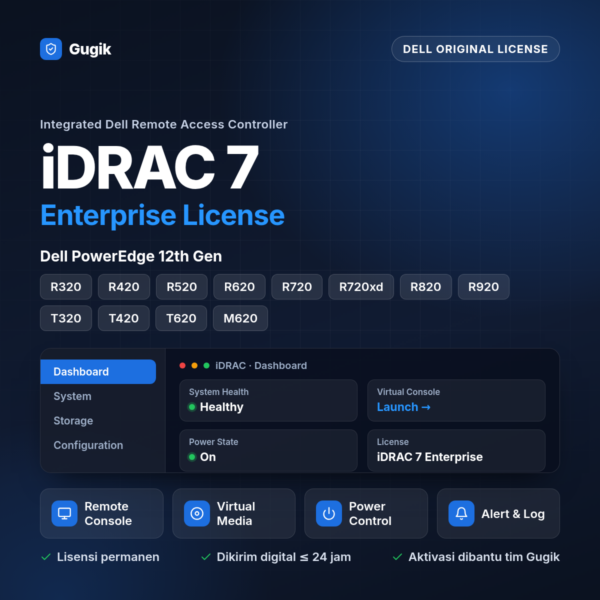Select the R820 model chip
This screenshot has width=600, height=600.
point(426,287)
